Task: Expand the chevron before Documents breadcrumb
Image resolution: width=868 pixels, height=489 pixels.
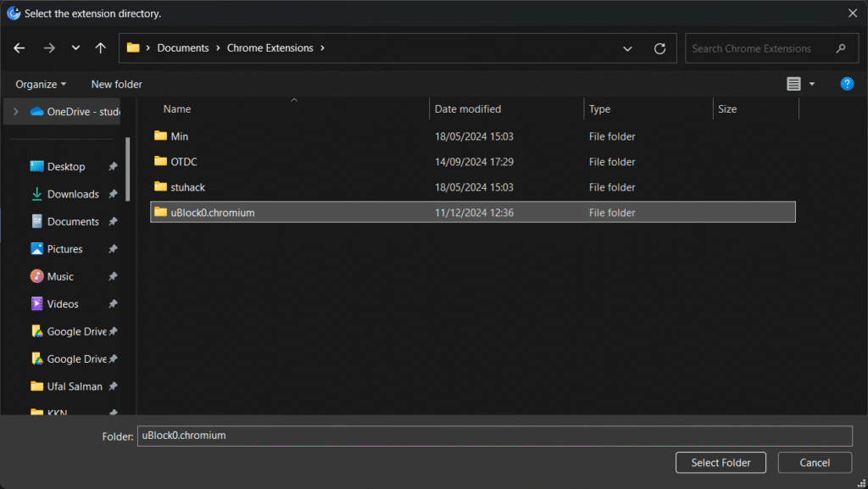Action: click(x=147, y=48)
